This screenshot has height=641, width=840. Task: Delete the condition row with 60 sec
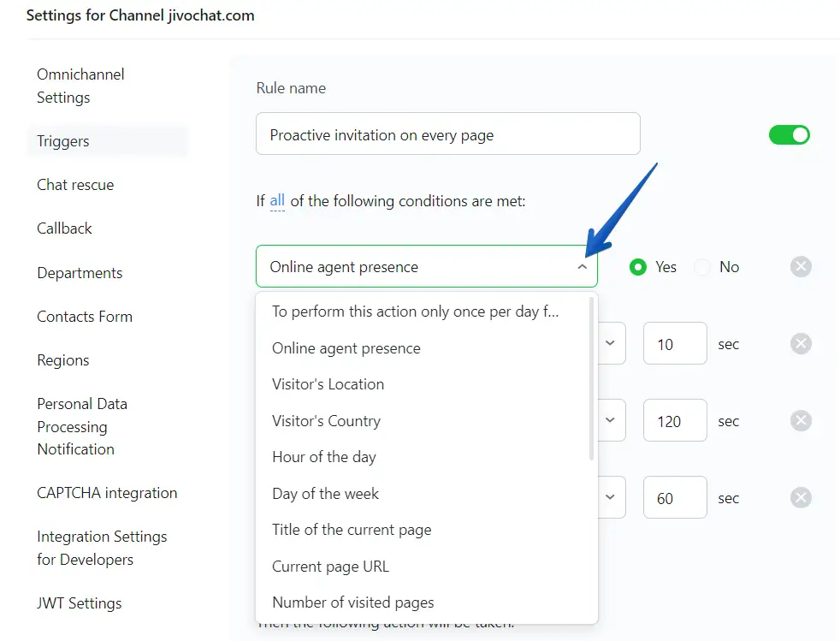tap(800, 498)
